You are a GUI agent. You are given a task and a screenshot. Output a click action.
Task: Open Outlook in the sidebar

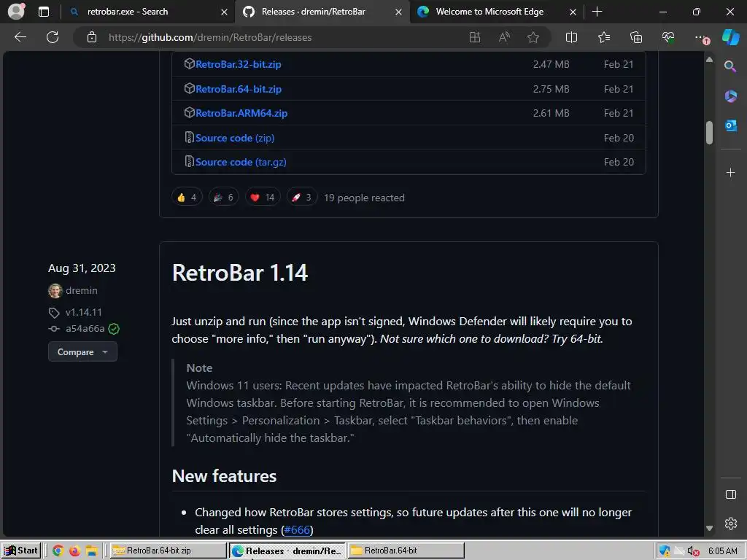(x=730, y=125)
